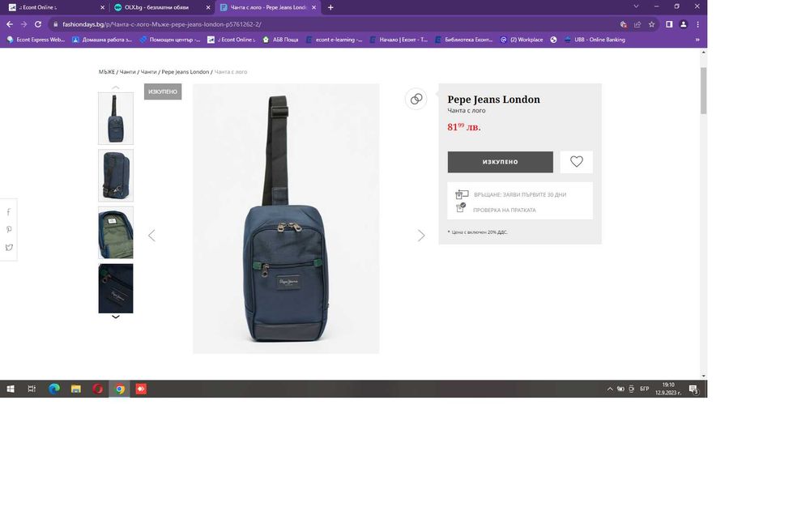Click the page vertical scrollbar thumb
Viewport: 810px width, 532px height.
point(703,91)
